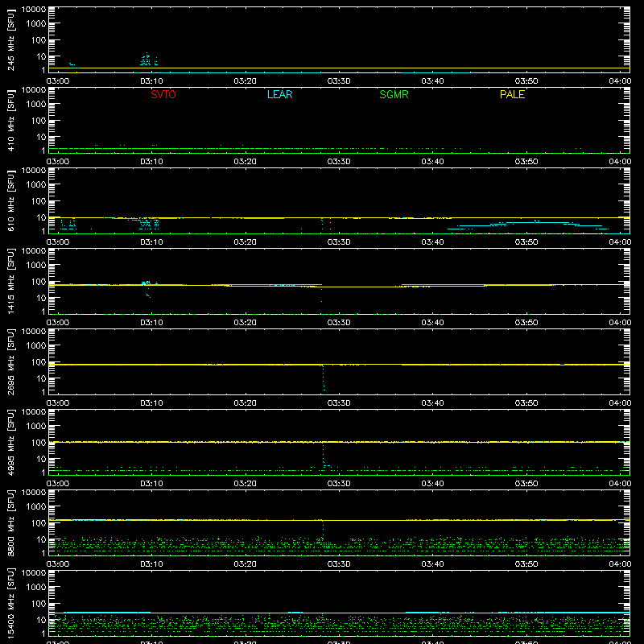The height and width of the screenshot is (644, 644).
Task: Click the yellow PALE station legend label
Action: 512,94
